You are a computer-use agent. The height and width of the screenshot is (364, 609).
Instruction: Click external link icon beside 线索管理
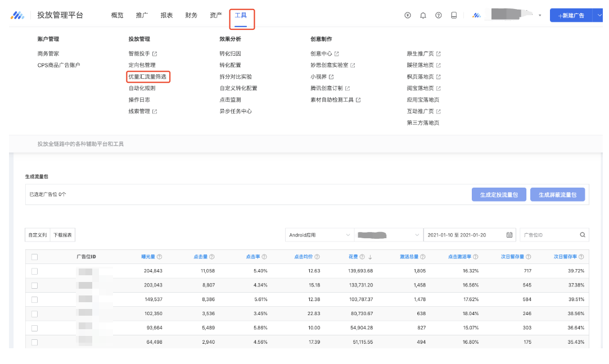coord(155,111)
